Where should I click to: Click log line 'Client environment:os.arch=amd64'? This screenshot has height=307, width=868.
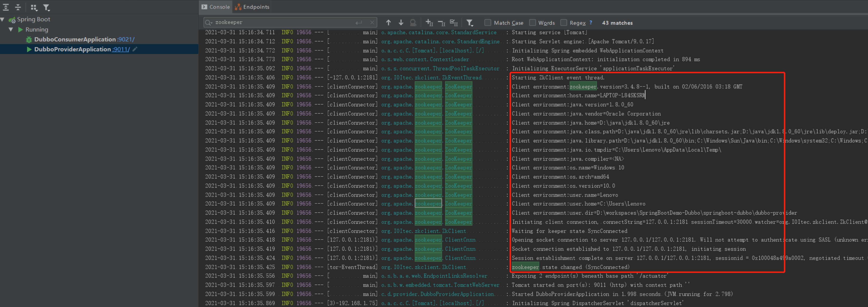pyautogui.click(x=560, y=177)
